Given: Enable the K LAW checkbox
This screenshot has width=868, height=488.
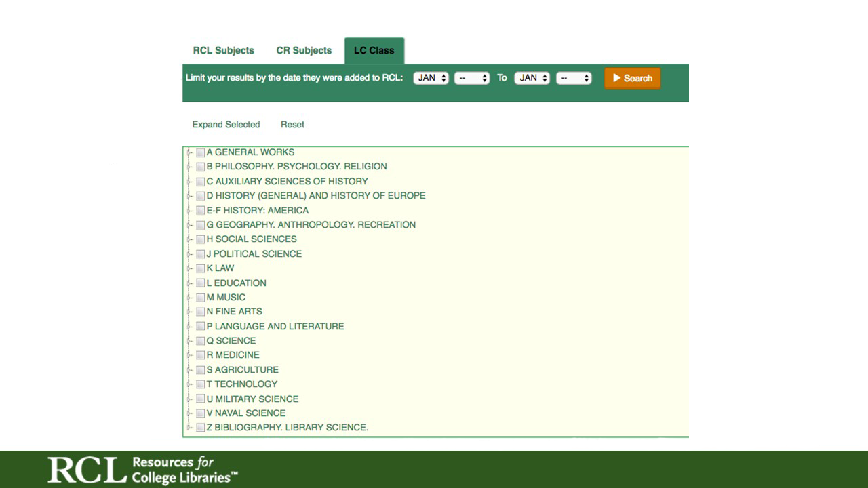Looking at the screenshot, I should click(x=200, y=268).
